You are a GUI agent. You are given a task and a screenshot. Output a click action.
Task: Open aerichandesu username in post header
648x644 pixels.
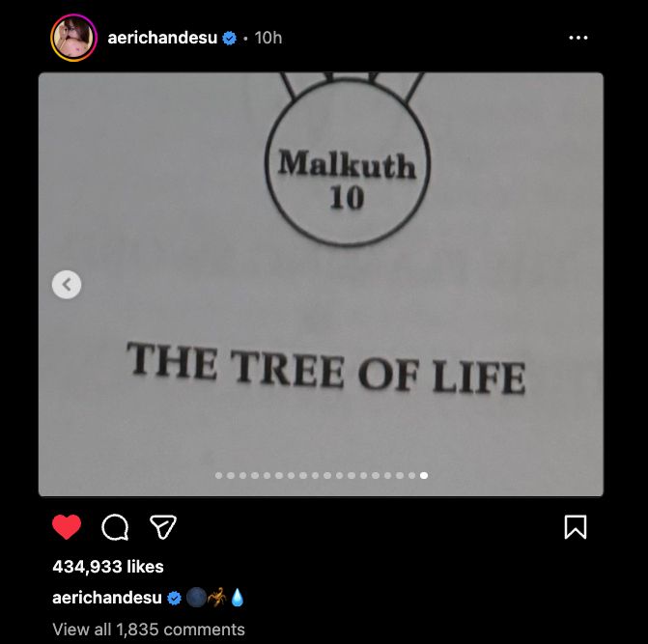(162, 38)
